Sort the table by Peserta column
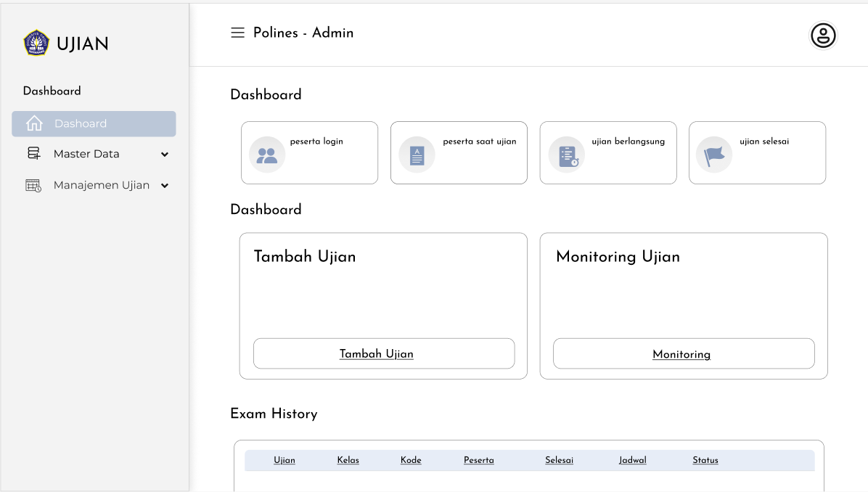868x492 pixels. (x=479, y=460)
